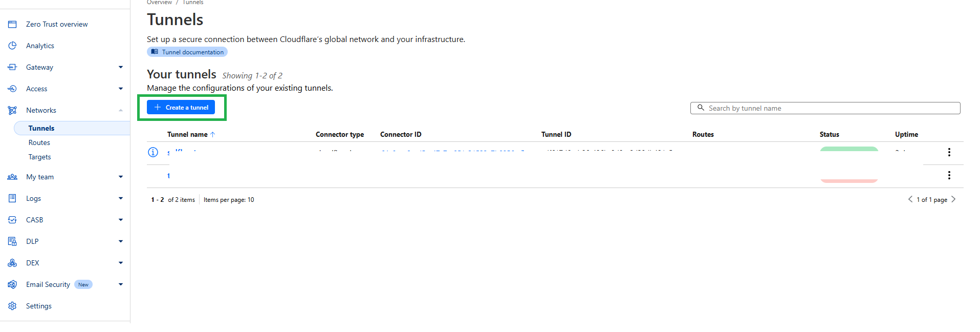This screenshot has width=980, height=332.
Task: Click the Overview breadcrumb link
Action: [x=159, y=2]
